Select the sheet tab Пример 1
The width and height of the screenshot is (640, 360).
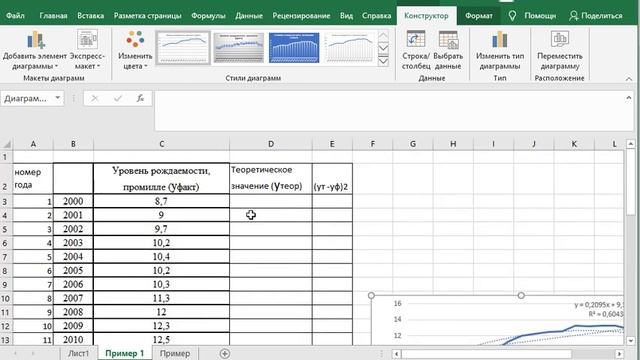[124, 353]
